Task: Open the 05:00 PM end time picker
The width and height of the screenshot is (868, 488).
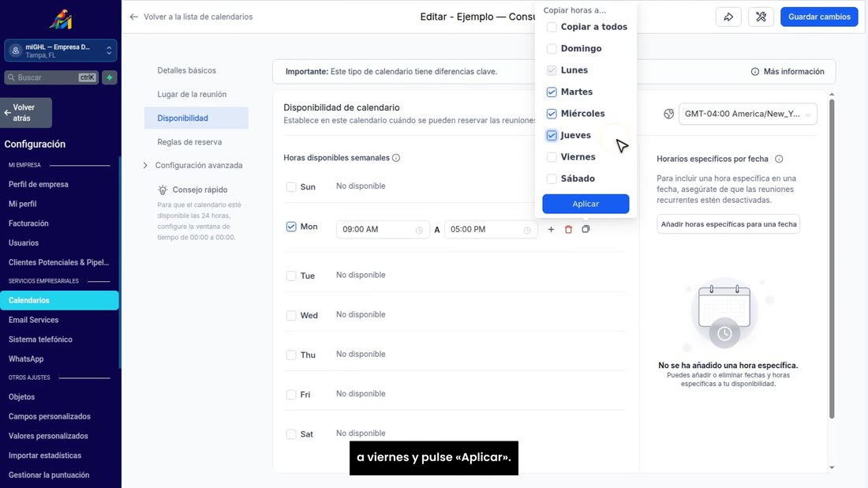Action: click(491, 229)
